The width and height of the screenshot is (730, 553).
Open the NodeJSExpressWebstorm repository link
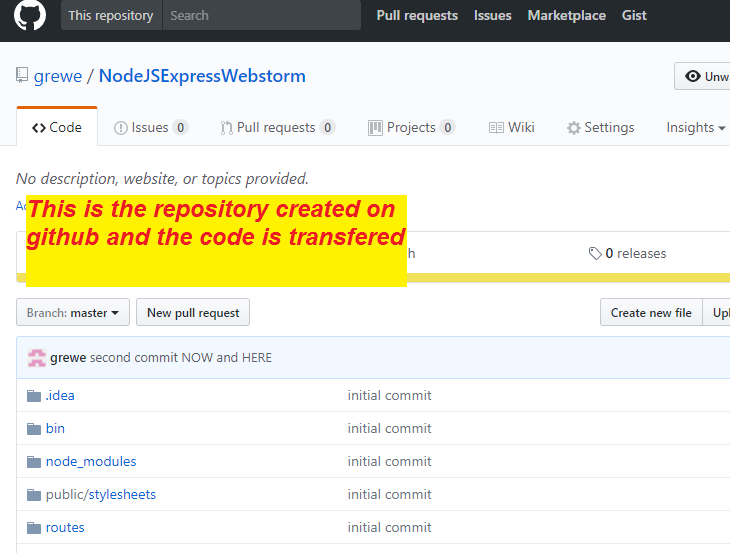[x=202, y=77]
